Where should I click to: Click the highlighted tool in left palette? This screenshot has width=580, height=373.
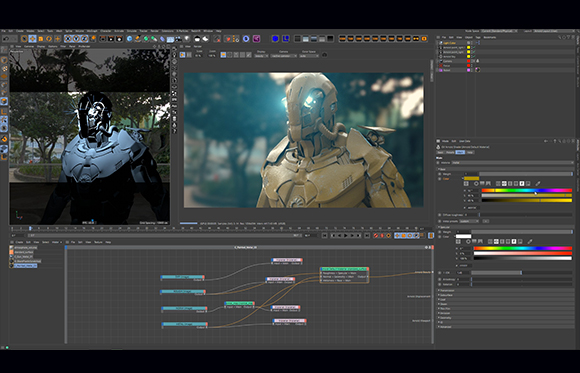pyautogui.click(x=4, y=101)
